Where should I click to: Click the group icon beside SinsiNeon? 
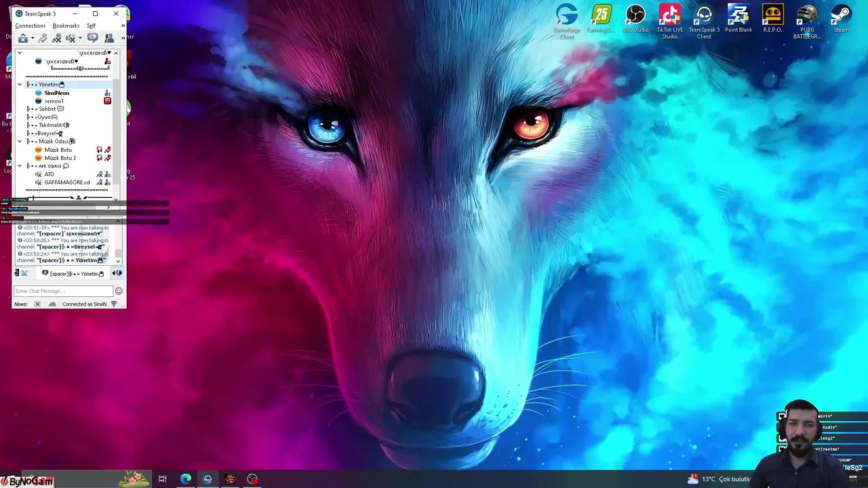[x=107, y=93]
